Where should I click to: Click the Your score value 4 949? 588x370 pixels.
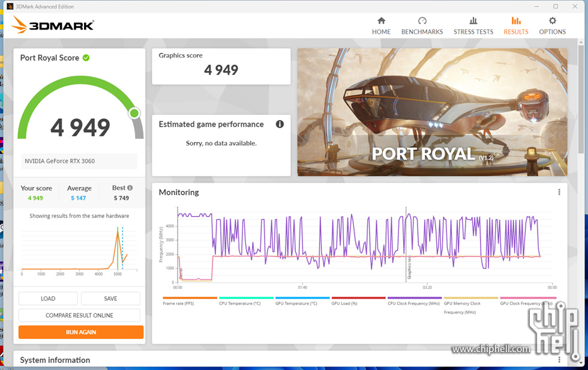(35, 198)
